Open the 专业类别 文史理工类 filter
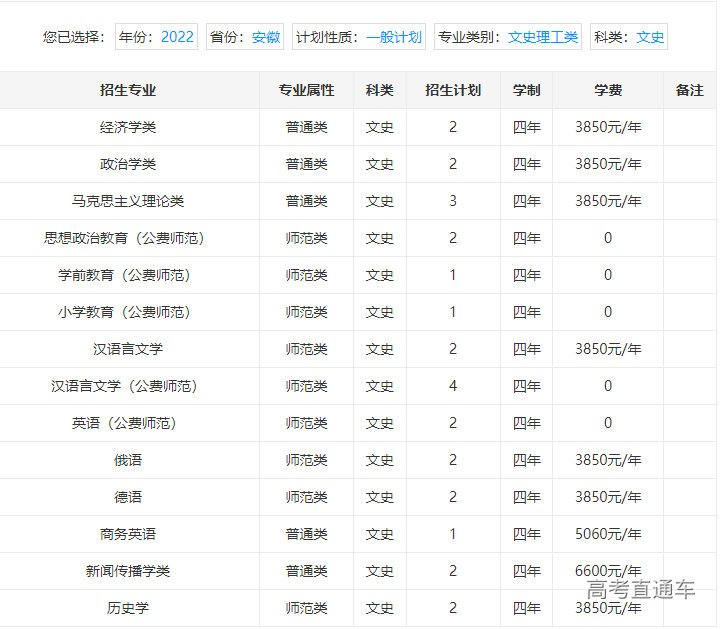 point(508,37)
